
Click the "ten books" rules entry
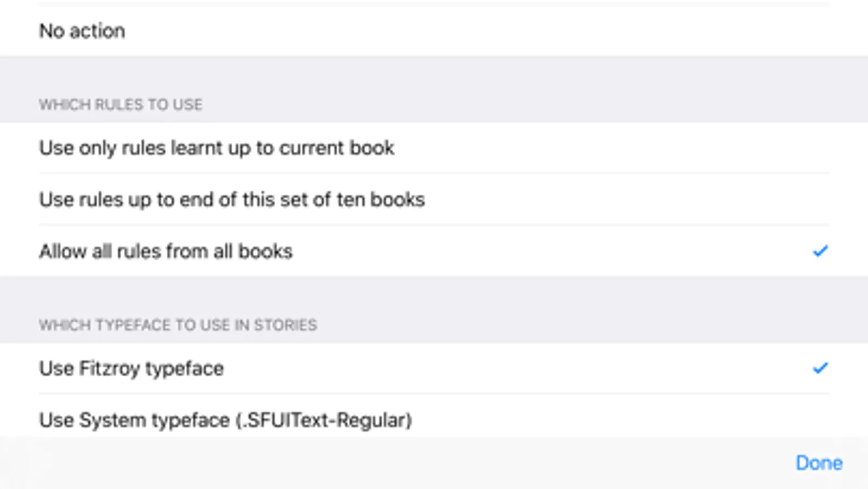[232, 200]
